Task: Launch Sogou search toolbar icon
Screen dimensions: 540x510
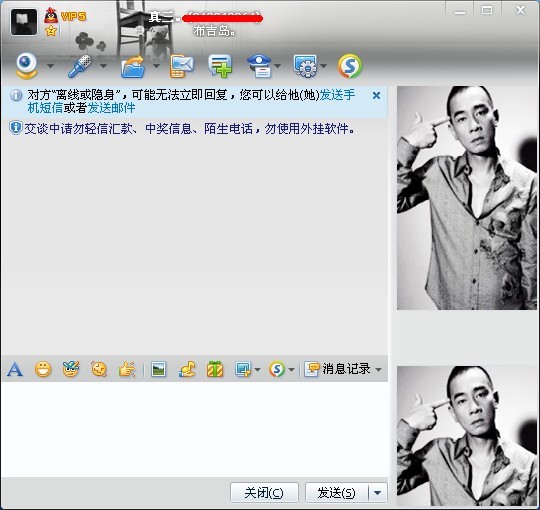Action: point(350,66)
